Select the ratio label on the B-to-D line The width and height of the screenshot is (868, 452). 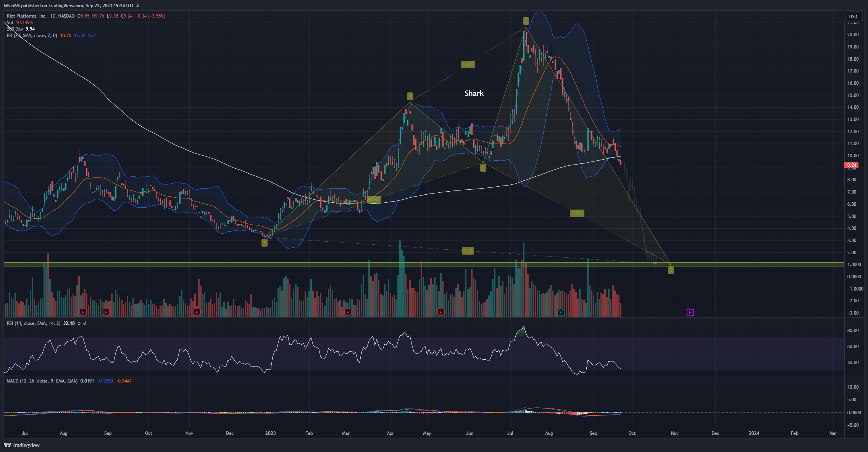tap(577, 213)
